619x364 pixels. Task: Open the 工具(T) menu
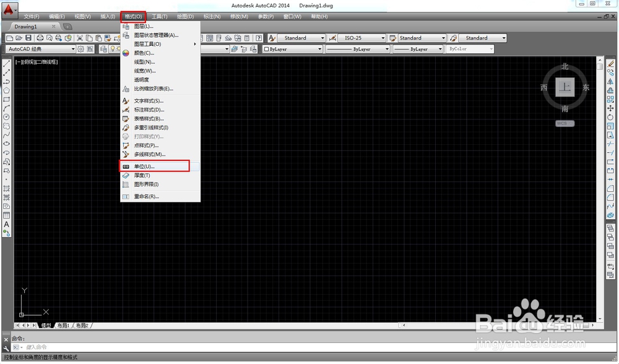click(160, 17)
